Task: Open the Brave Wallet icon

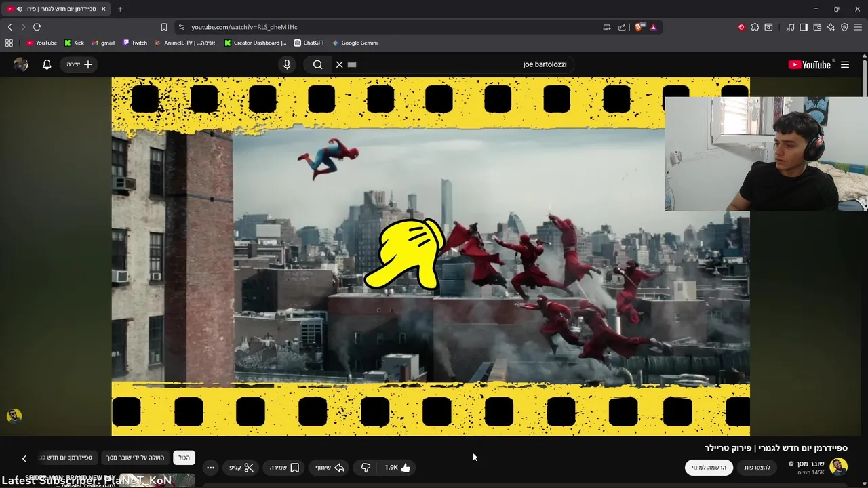Action: point(817,27)
